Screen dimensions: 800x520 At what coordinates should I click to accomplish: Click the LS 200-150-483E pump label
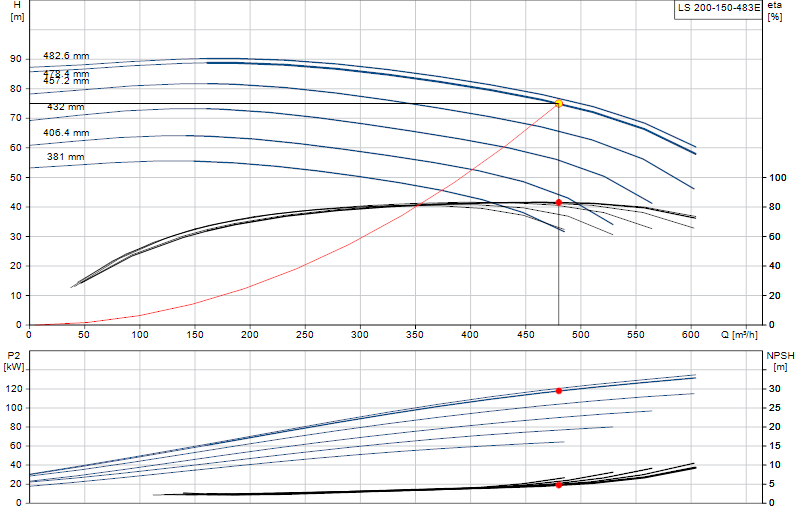[x=718, y=8]
